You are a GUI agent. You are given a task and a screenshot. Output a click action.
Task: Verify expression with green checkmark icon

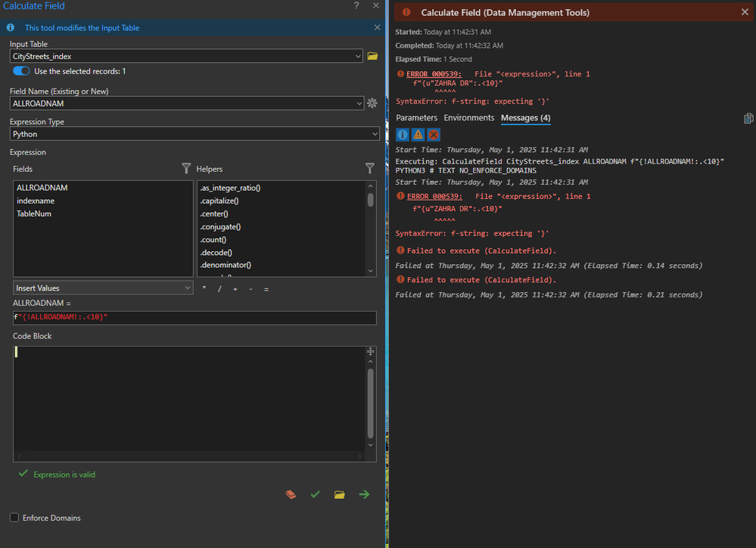pos(316,494)
